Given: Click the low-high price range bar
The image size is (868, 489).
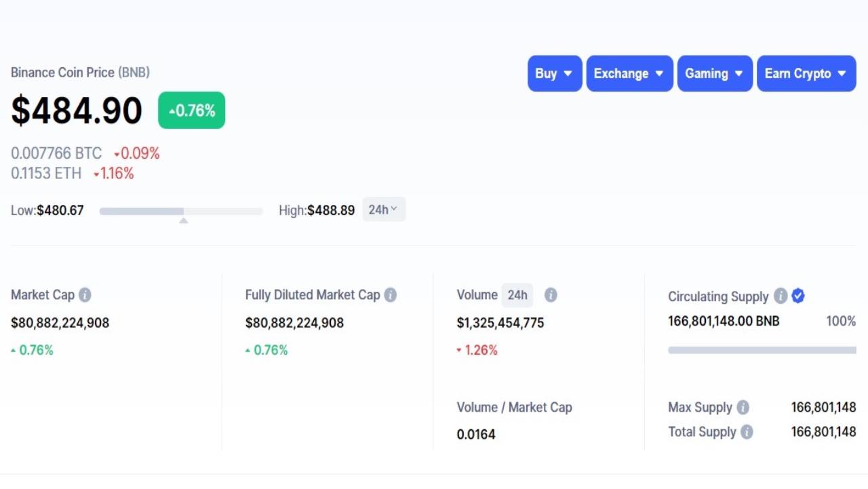Looking at the screenshot, I should (181, 212).
